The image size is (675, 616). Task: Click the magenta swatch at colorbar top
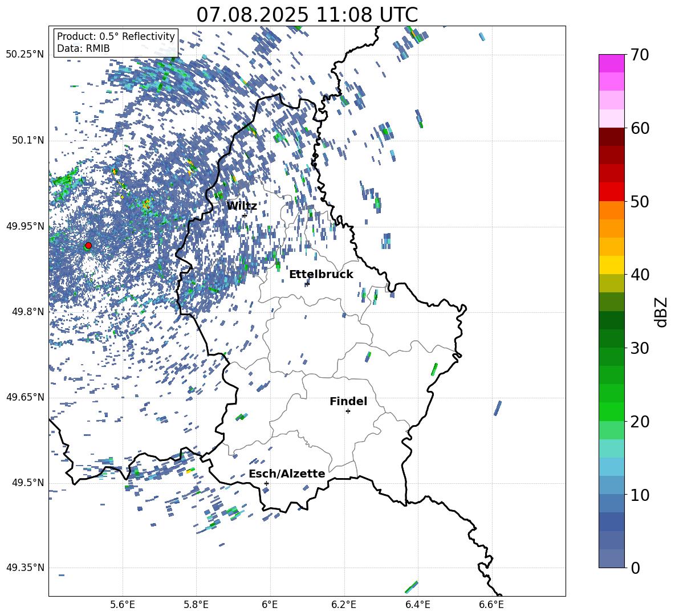(x=612, y=64)
